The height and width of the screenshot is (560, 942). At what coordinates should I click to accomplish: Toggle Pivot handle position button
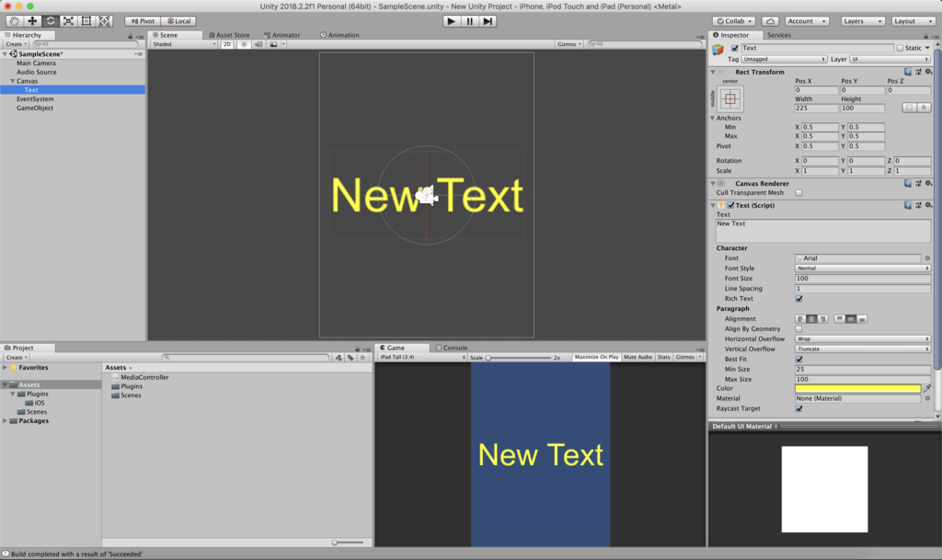[143, 21]
